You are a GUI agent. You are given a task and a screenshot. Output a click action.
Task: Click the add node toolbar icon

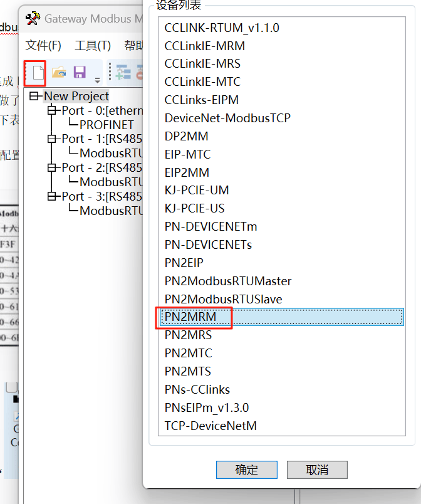point(123,72)
